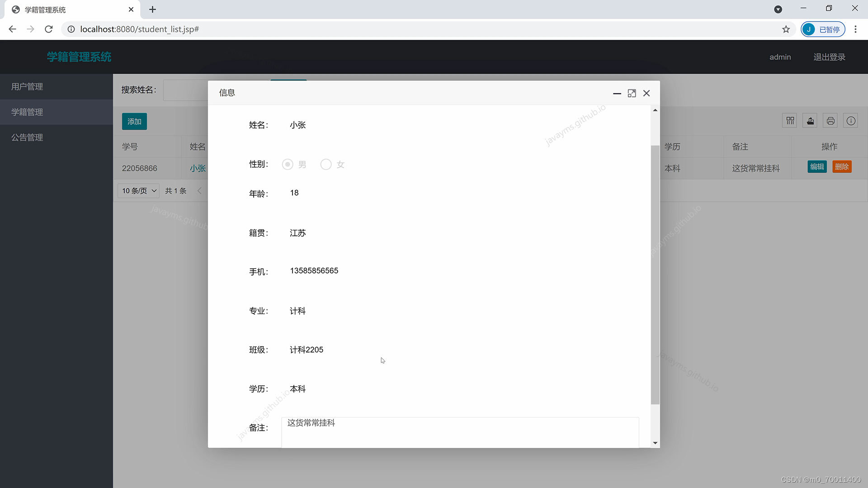Click the browser refresh icon
The image size is (868, 488).
pos(48,29)
